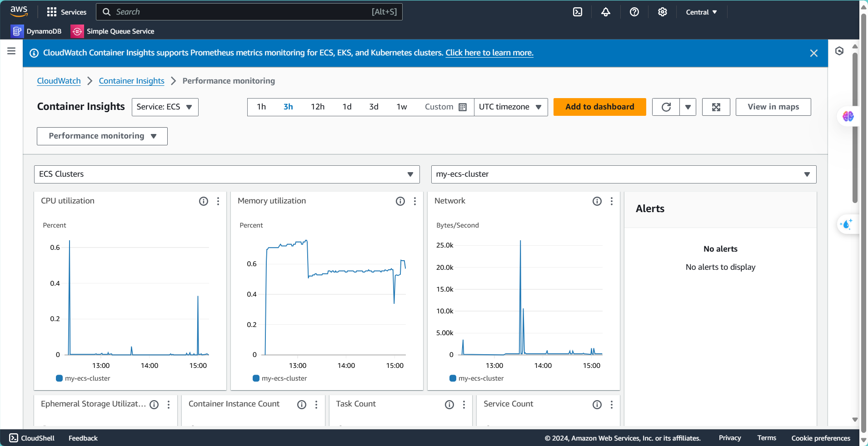Image resolution: width=868 pixels, height=446 pixels.
Task: Open the Terms footer link
Action: pyautogui.click(x=767, y=438)
